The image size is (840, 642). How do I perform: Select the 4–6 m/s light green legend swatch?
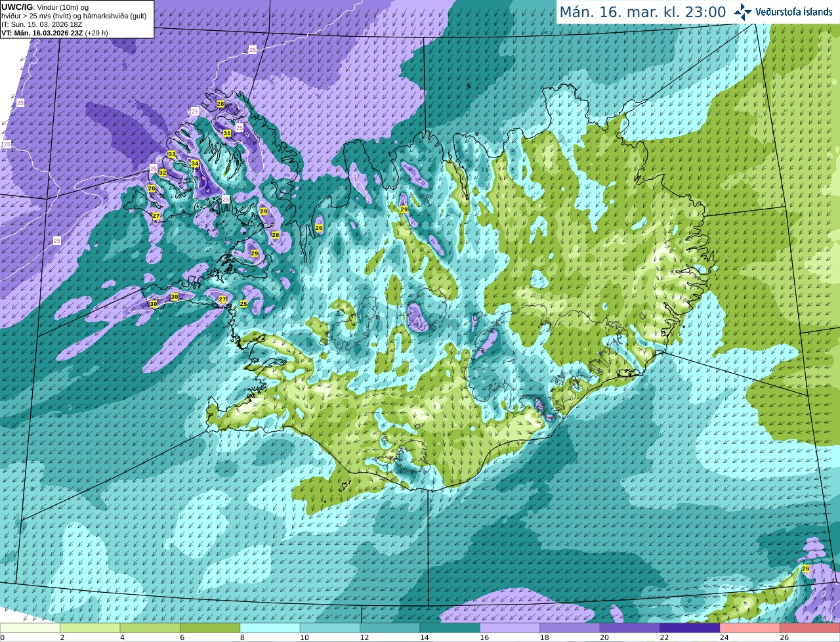150,628
